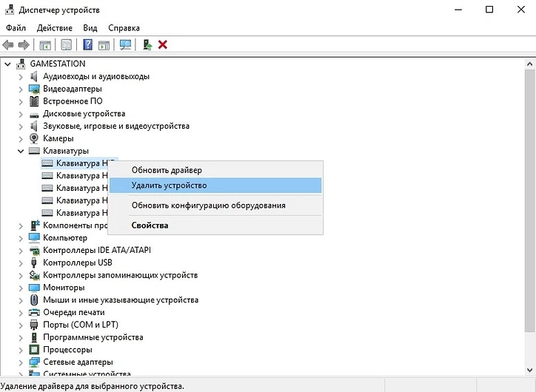The image size is (536, 392).
Task: Expand the Контроллеры IDE ATA/ATAPI chevron
Action: 21,251
